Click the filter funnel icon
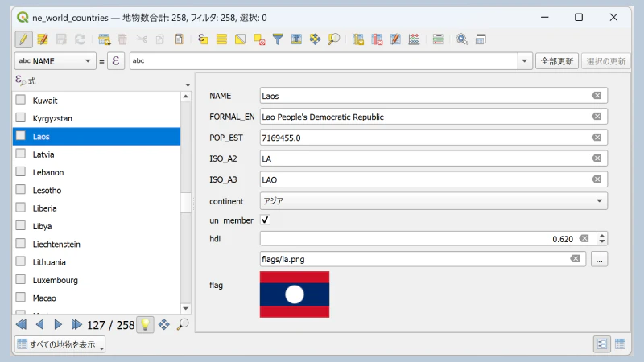 coord(278,39)
